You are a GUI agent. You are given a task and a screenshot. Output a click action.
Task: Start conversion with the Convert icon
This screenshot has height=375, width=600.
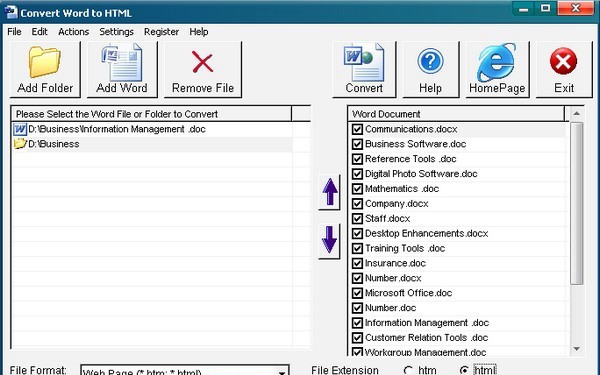[364, 69]
